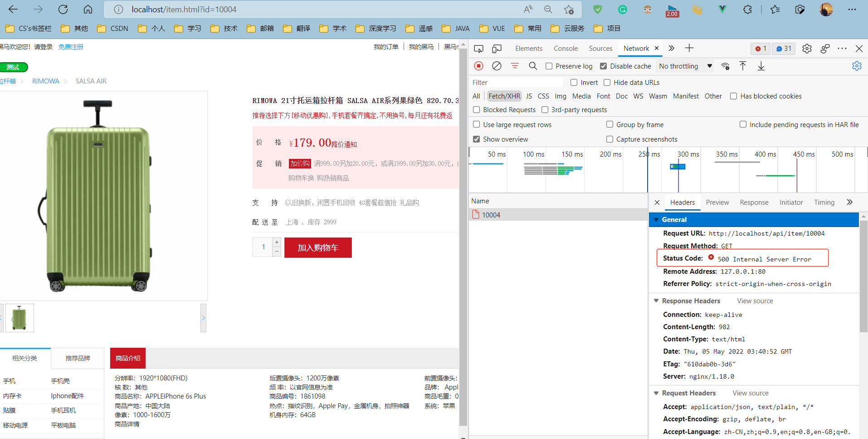The image size is (868, 439).
Task: Open the Timing tab of the request
Action: 824,202
